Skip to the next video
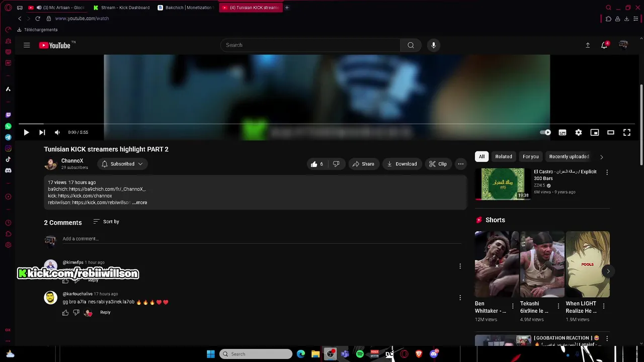Image resolution: width=644 pixels, height=362 pixels. 42,132
